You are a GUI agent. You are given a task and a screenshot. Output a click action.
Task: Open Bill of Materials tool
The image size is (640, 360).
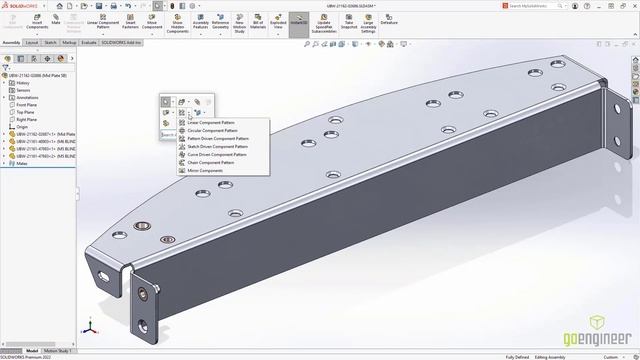pos(258,22)
